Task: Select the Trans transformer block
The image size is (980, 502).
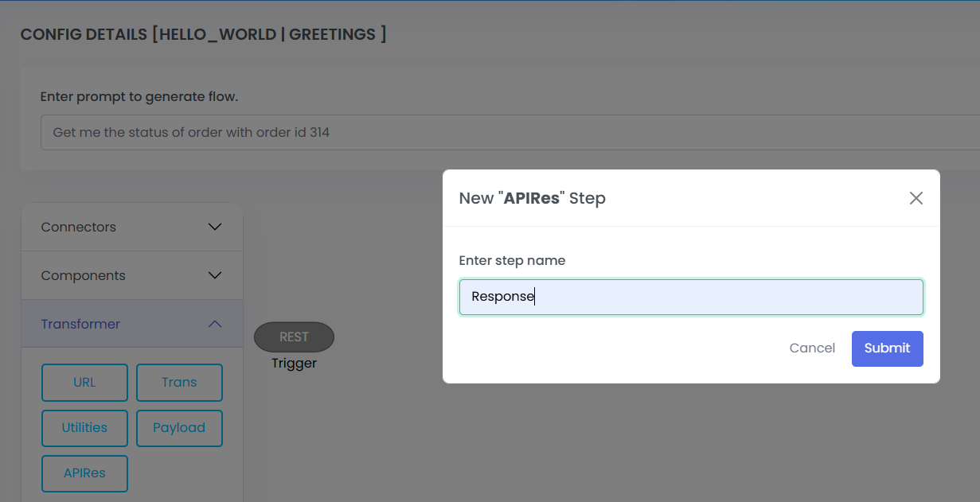Action: (179, 383)
